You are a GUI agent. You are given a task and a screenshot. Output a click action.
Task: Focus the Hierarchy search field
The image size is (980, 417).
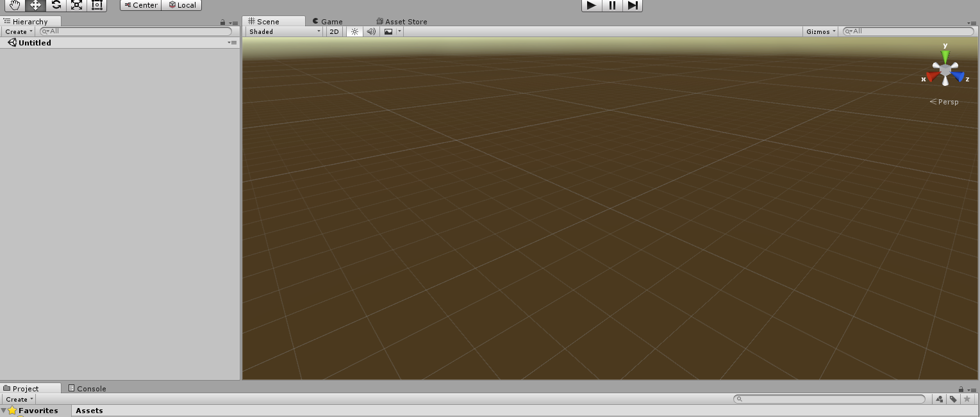136,31
